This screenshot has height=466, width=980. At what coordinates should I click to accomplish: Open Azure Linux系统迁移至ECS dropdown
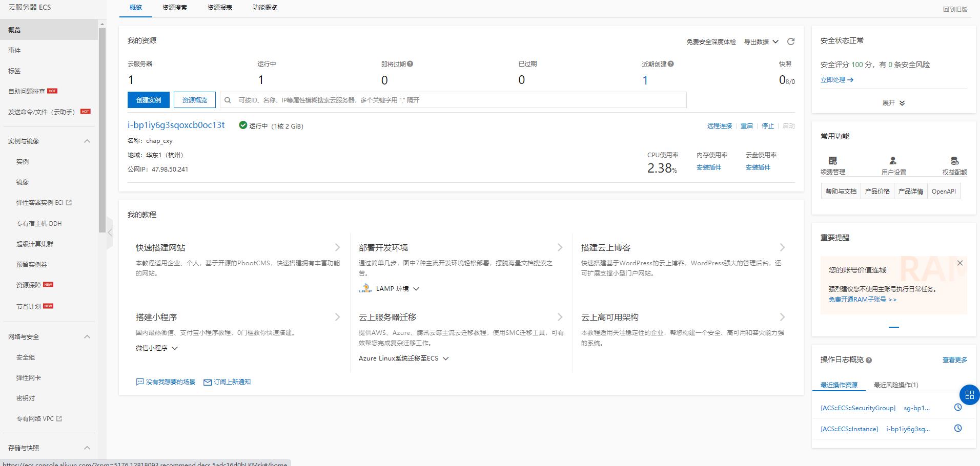pos(404,358)
